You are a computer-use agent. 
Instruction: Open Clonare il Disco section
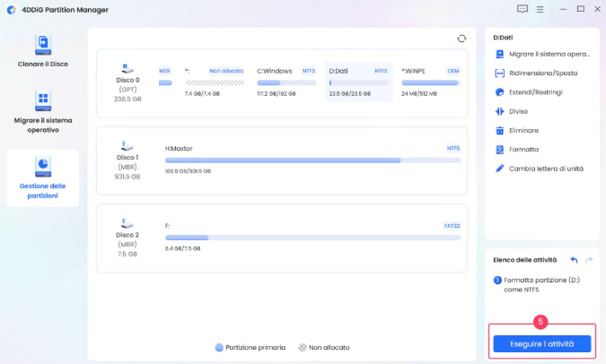(43, 50)
